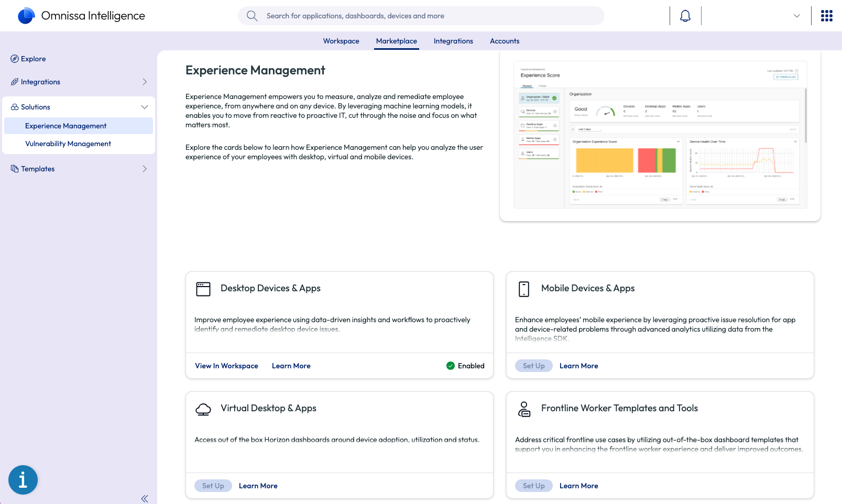Image resolution: width=842 pixels, height=504 pixels.
Task: Open Vulnerability Management in sidebar
Action: click(x=79, y=144)
